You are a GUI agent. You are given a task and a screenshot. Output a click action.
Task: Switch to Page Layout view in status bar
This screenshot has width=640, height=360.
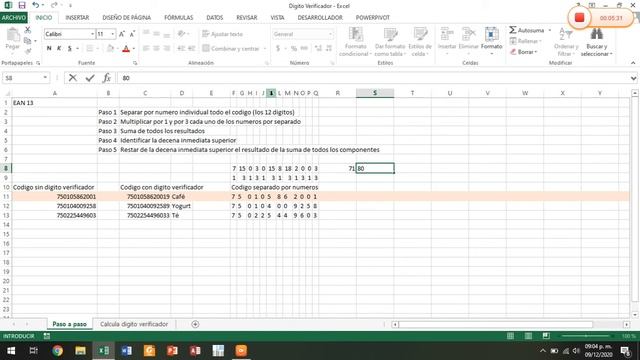[x=528, y=336]
